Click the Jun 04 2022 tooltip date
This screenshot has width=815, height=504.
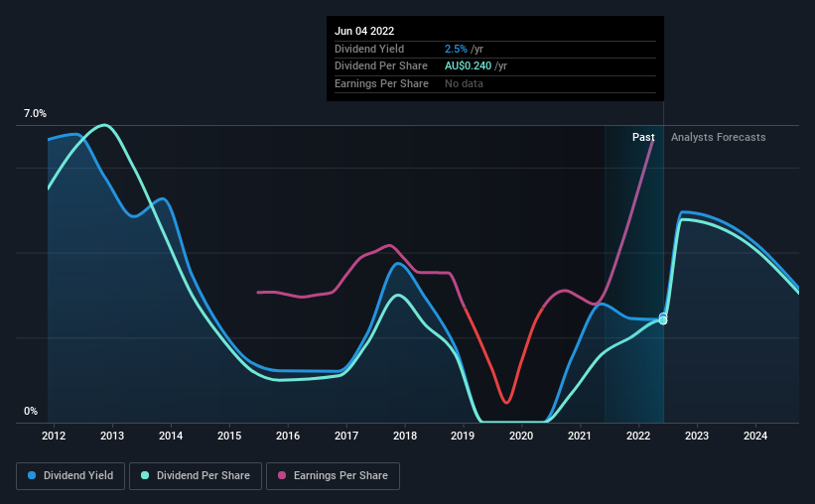[364, 31]
